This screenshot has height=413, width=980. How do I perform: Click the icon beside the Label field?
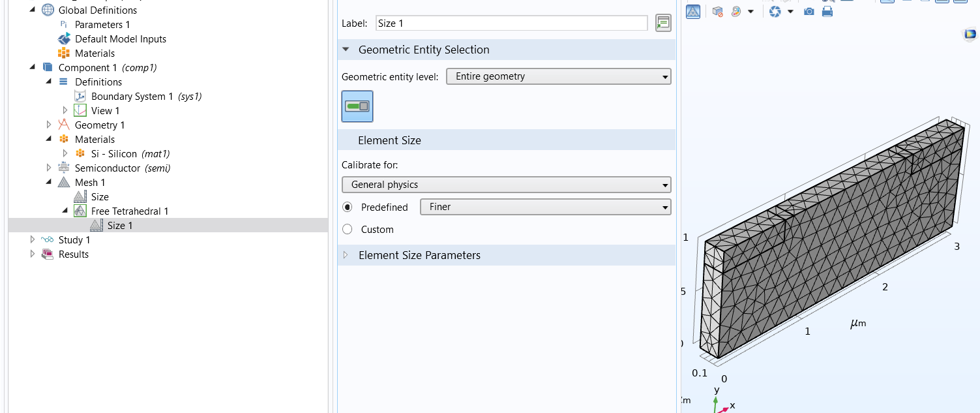664,23
